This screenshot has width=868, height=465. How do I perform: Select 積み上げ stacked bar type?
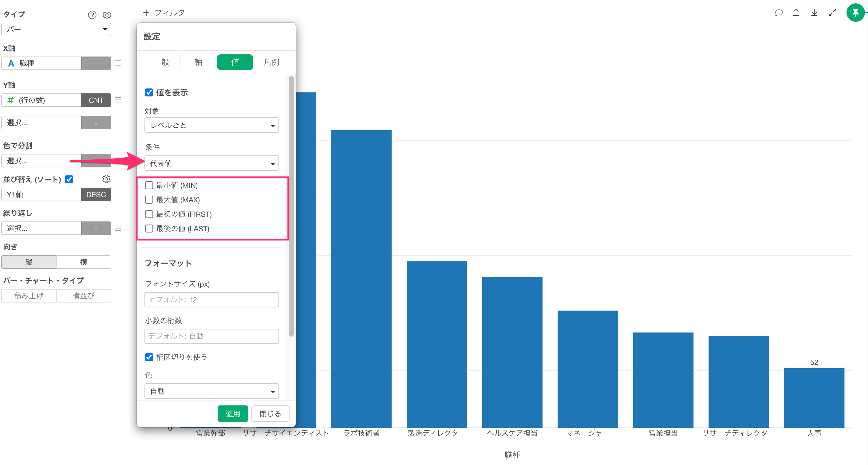click(29, 296)
